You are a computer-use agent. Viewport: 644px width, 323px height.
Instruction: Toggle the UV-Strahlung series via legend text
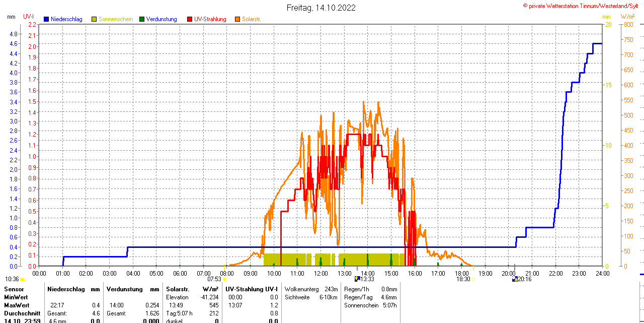210,19
